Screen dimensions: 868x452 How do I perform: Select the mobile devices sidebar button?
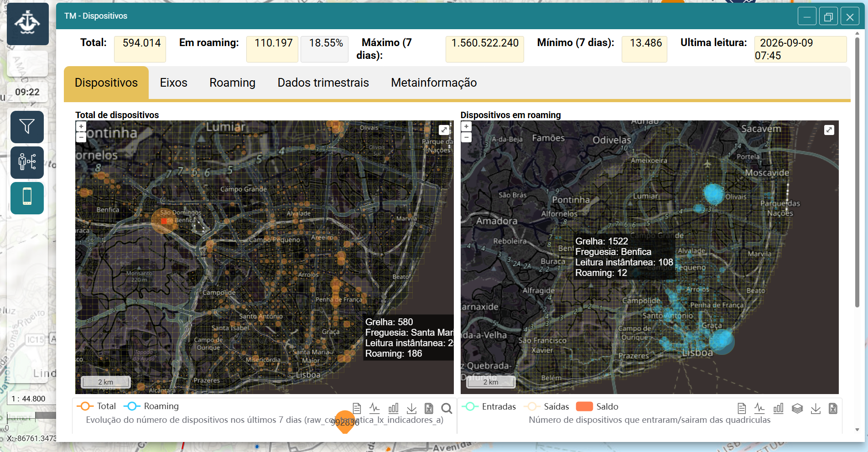pos(27,198)
